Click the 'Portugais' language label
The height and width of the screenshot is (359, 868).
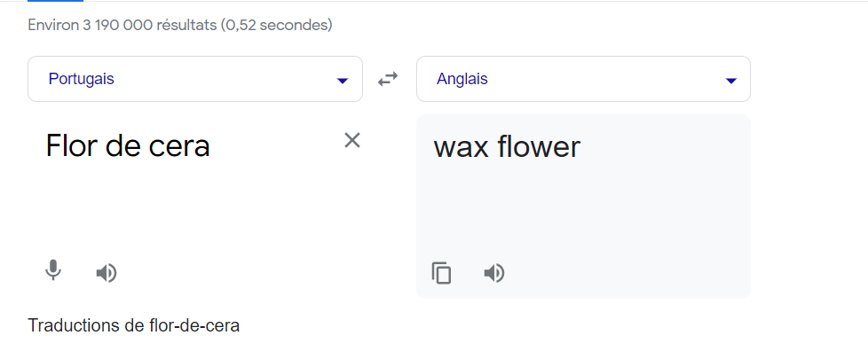point(81,79)
